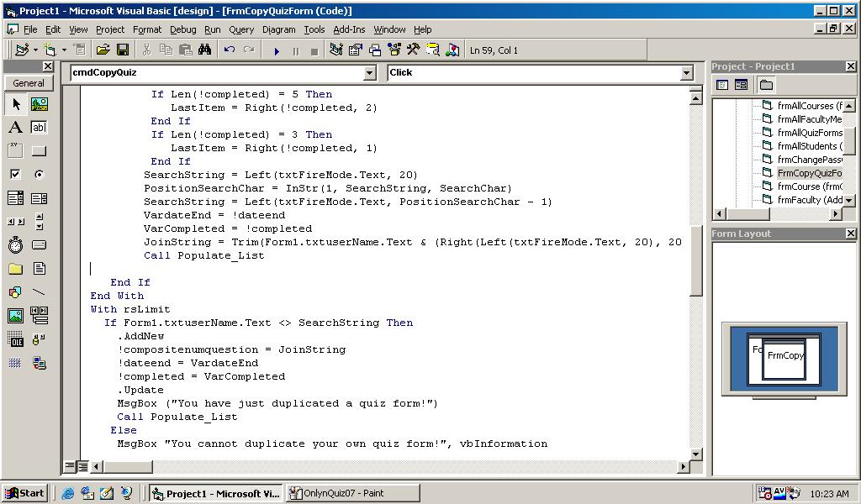Undo the last edit via toolbar
The width and height of the screenshot is (861, 504).
pos(229,50)
